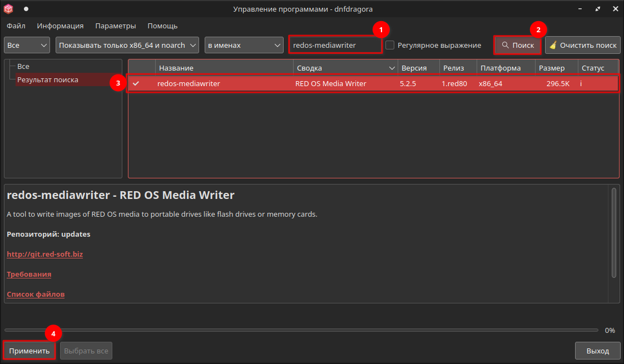Click the Сводка column sort arrow
Image resolution: width=624 pixels, height=364 pixels.
(392, 68)
